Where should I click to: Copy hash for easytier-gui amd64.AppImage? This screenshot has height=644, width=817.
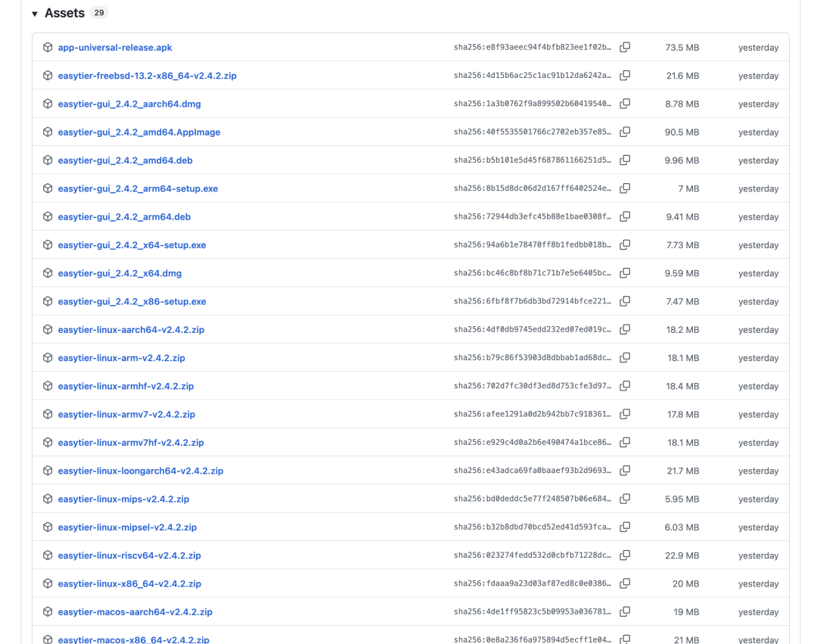click(625, 132)
